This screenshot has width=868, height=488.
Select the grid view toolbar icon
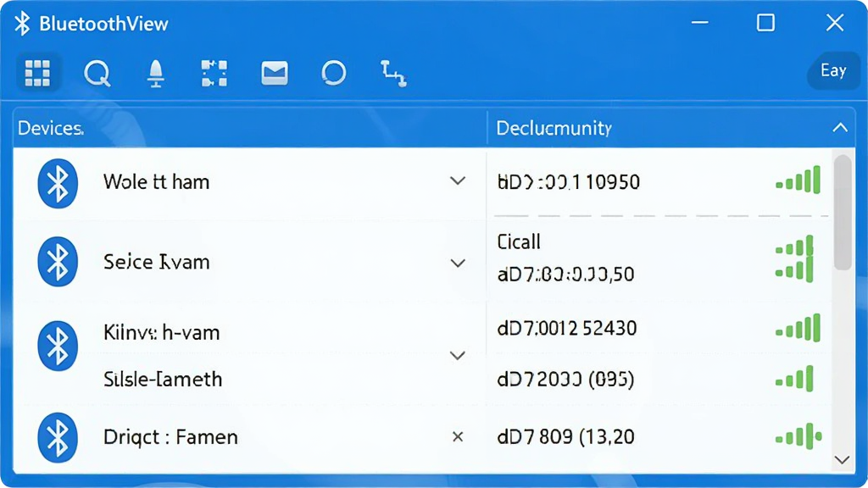pos(37,73)
